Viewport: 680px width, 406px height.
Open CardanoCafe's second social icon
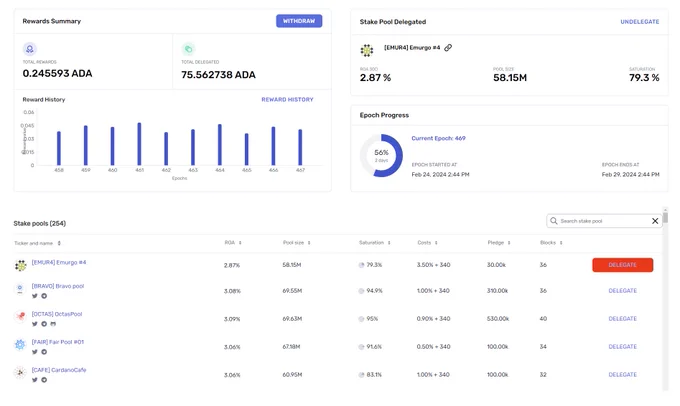44,380
